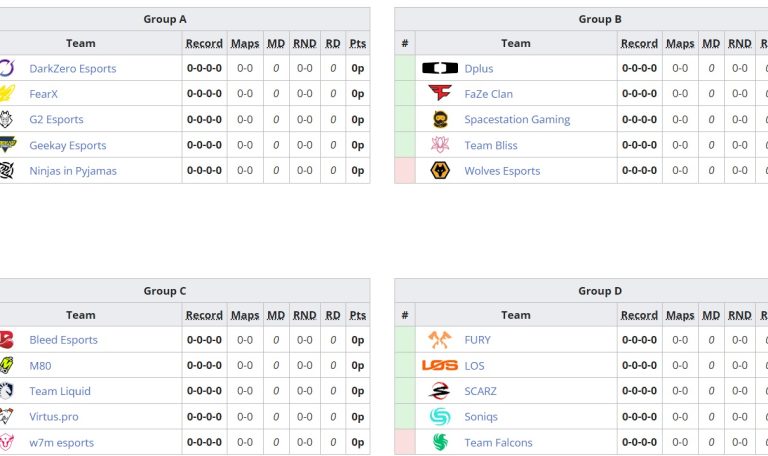Click the Group B Maps column header
This screenshot has width=768, height=456.
point(680,43)
